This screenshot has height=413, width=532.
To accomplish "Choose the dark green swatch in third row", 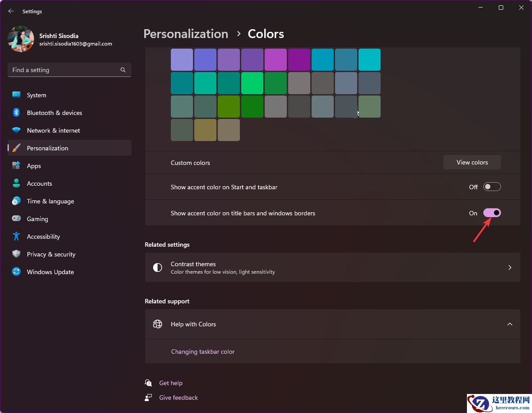I will tap(252, 107).
